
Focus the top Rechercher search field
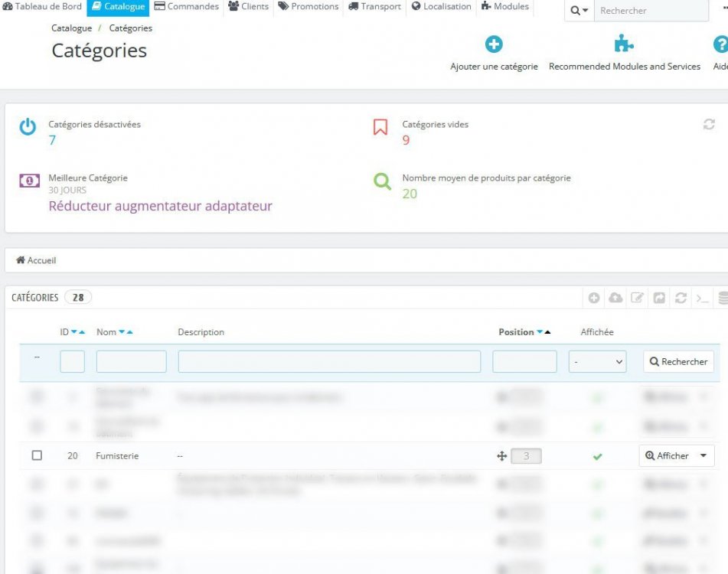click(651, 10)
